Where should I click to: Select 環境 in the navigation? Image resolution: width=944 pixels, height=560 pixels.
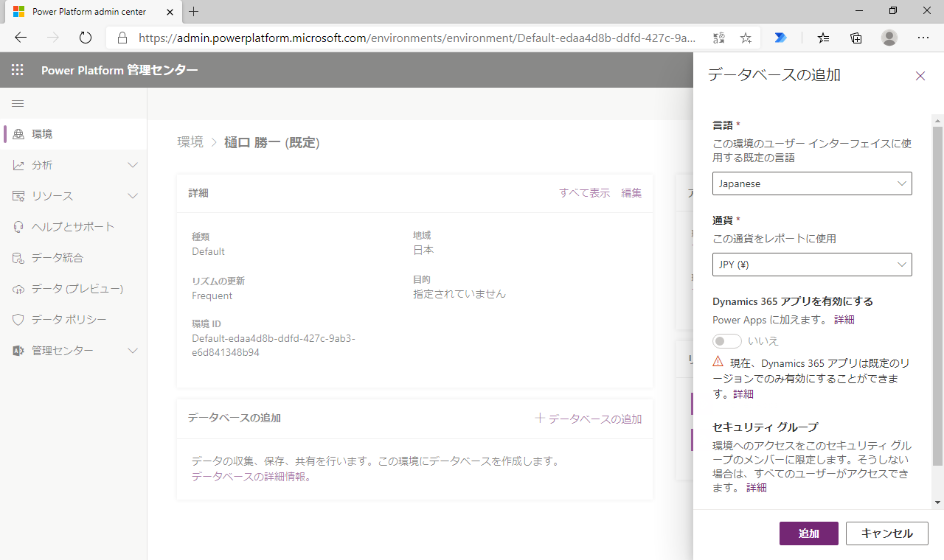(x=74, y=134)
